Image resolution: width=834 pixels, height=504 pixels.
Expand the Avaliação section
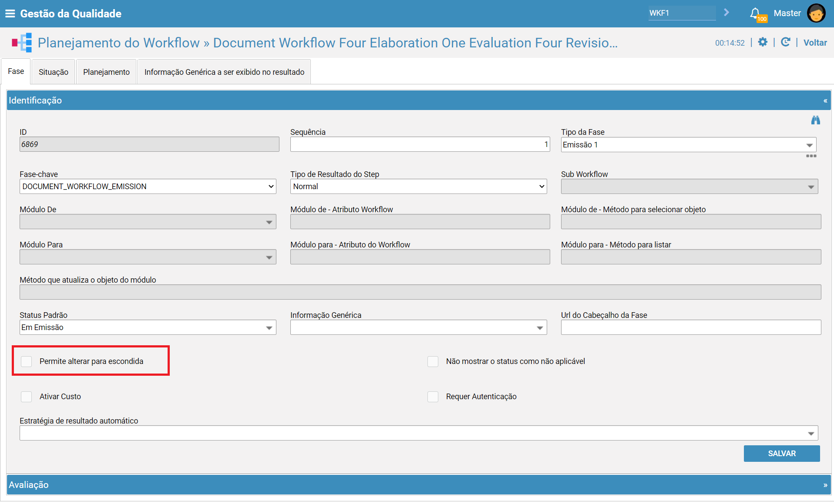[x=825, y=485]
